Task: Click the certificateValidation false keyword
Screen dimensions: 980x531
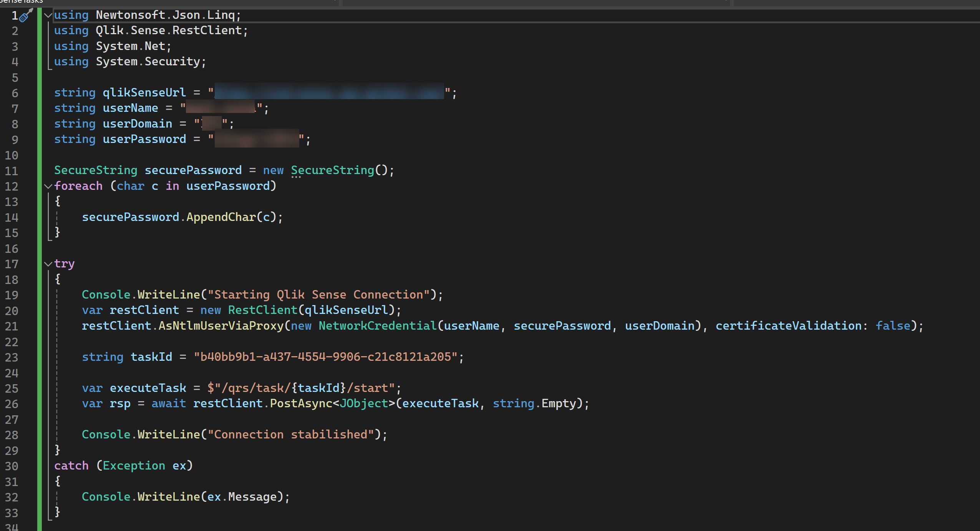Action: (x=892, y=326)
